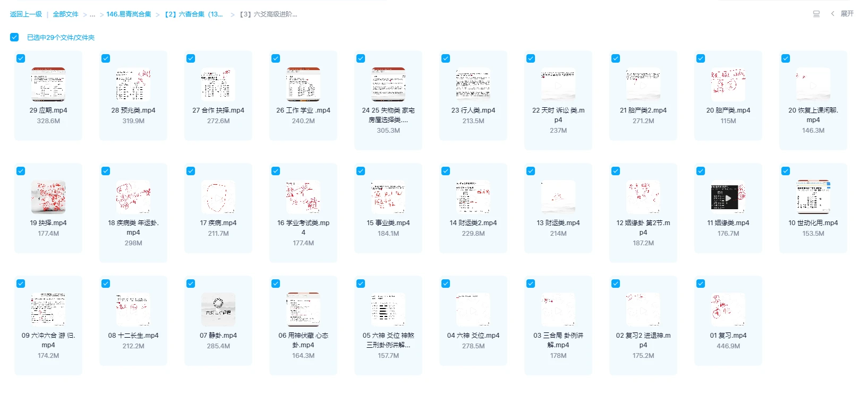Toggle the select-all checkbox 已选中29个文件

[14, 37]
